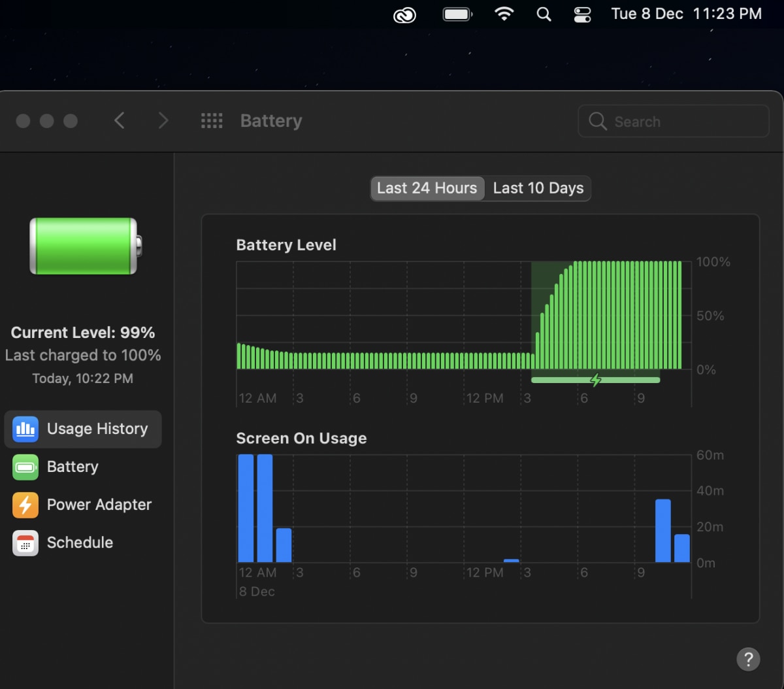Go back with the left chevron
Image resolution: width=784 pixels, height=689 pixels.
pyautogui.click(x=120, y=121)
